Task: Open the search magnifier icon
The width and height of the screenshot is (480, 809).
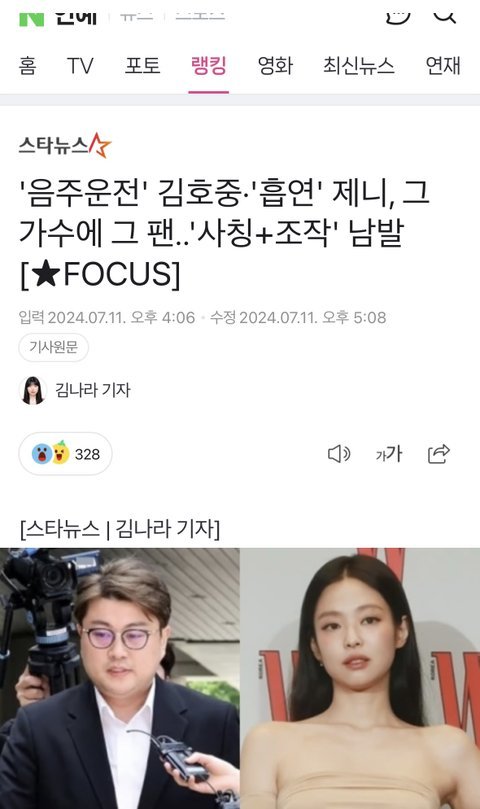Action: (444, 15)
